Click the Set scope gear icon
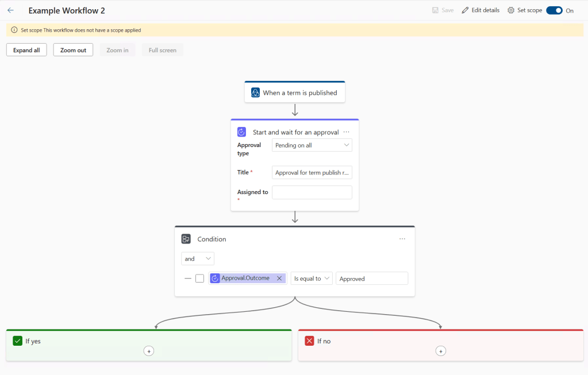This screenshot has width=588, height=375. (511, 10)
